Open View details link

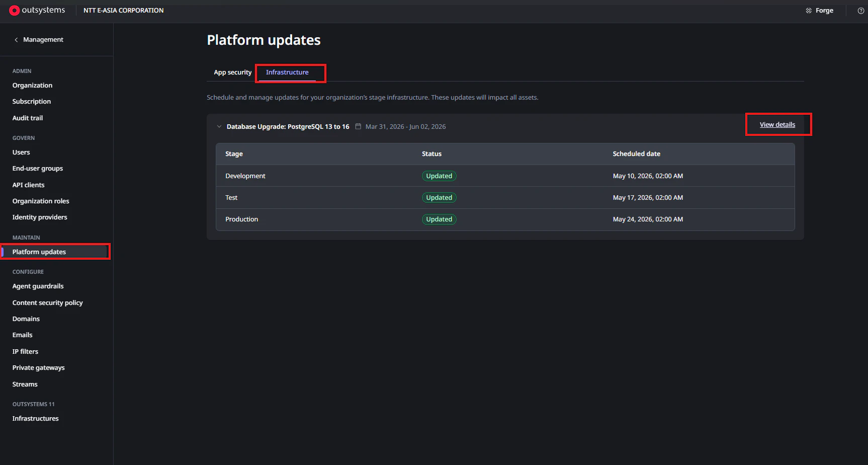point(777,125)
